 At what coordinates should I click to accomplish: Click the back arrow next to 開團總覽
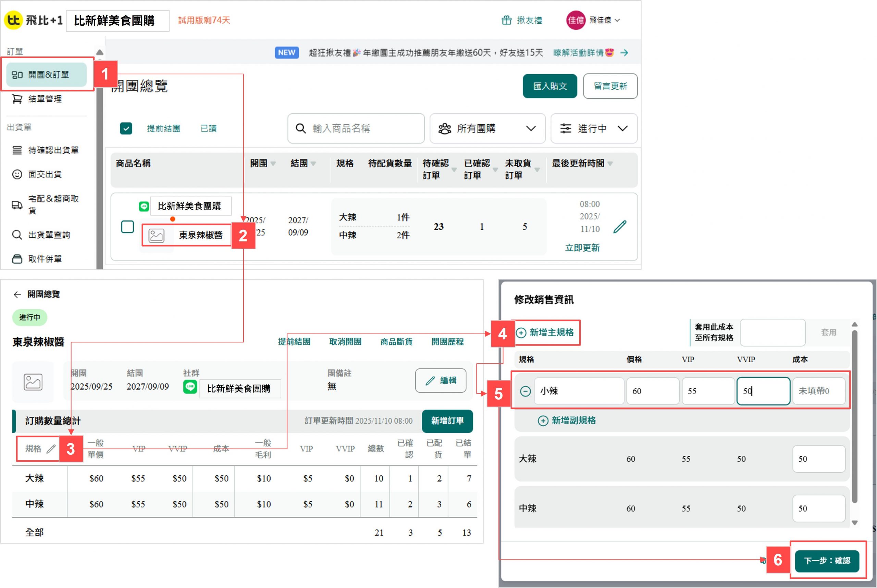click(x=17, y=295)
